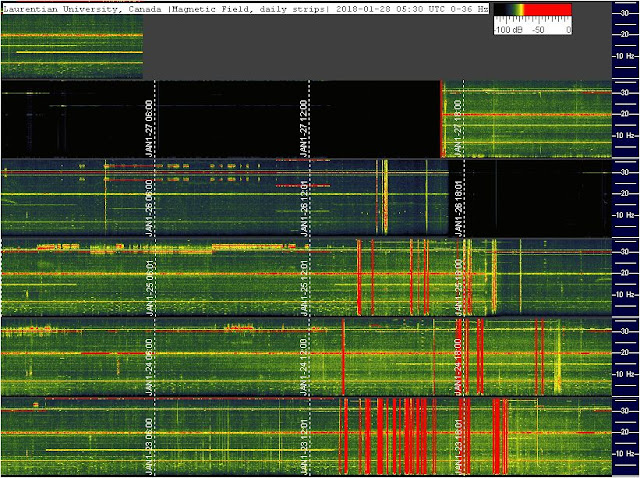Click the JAN1-24 06:00 time marker
This screenshot has width=640, height=478.
point(149,367)
